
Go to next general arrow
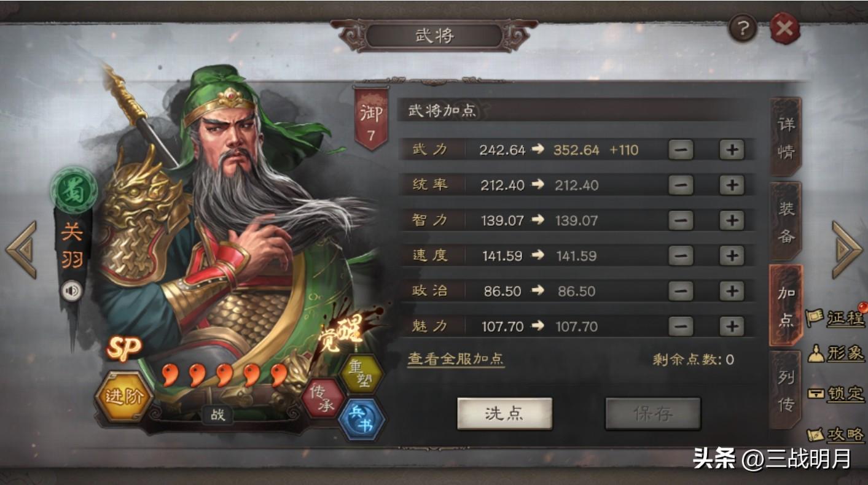(x=847, y=249)
